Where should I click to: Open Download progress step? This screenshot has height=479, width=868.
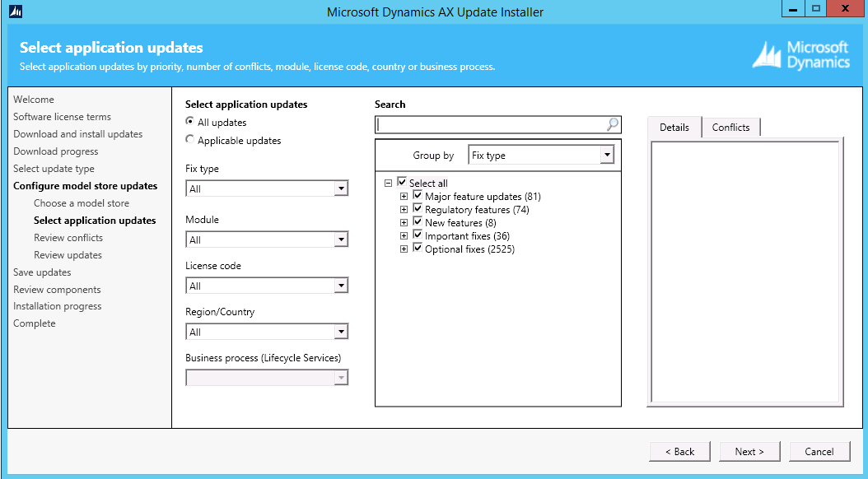[x=56, y=151]
